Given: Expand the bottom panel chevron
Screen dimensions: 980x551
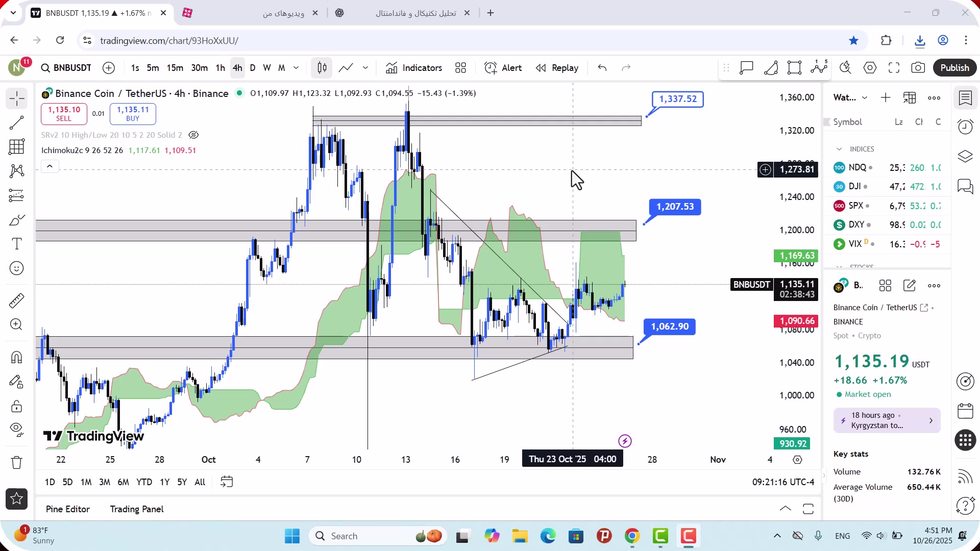Looking at the screenshot, I should click(x=786, y=509).
